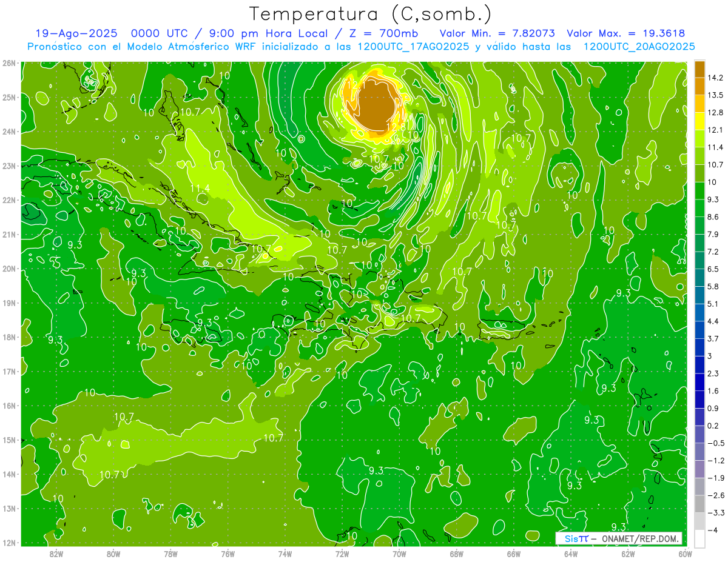The image size is (728, 562).
Task: Select the lime colorbar swatch between 12.1 and 11.4
Action: [x=699, y=139]
